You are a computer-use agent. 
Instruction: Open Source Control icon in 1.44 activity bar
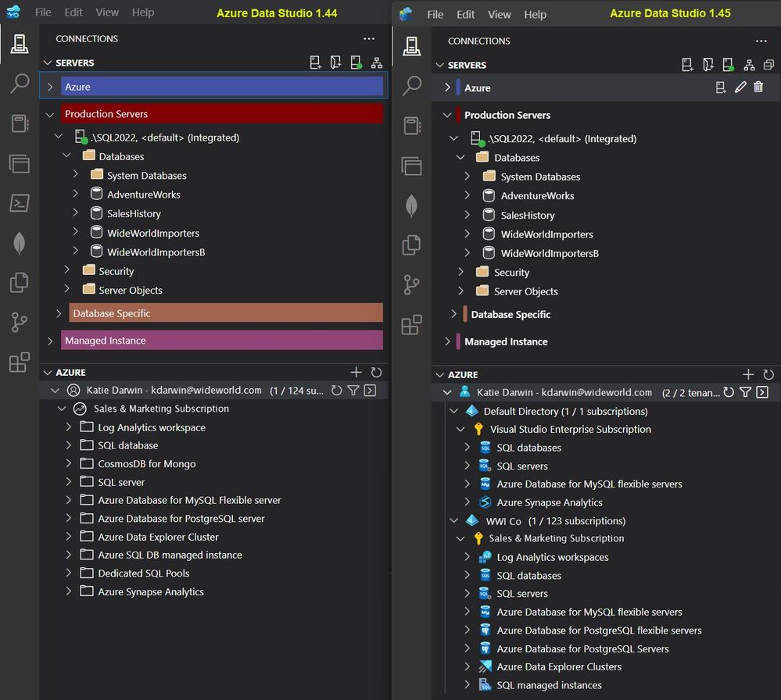coord(20,323)
